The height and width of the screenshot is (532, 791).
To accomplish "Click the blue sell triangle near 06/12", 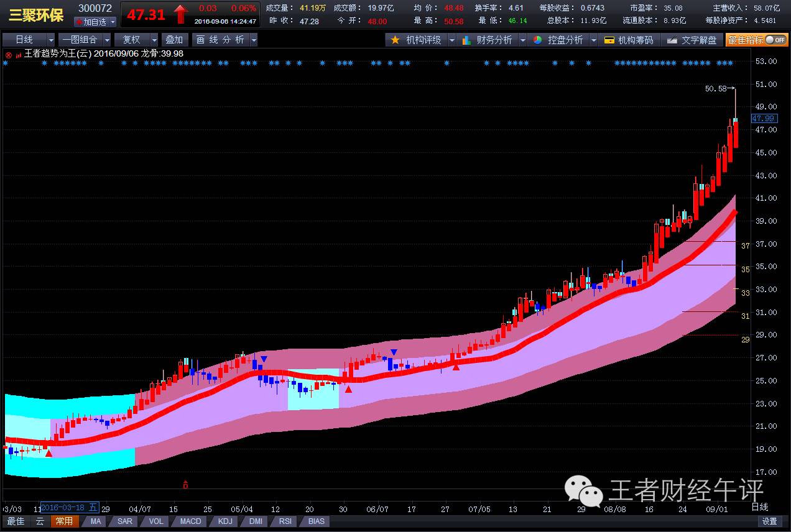I will pyautogui.click(x=394, y=352).
